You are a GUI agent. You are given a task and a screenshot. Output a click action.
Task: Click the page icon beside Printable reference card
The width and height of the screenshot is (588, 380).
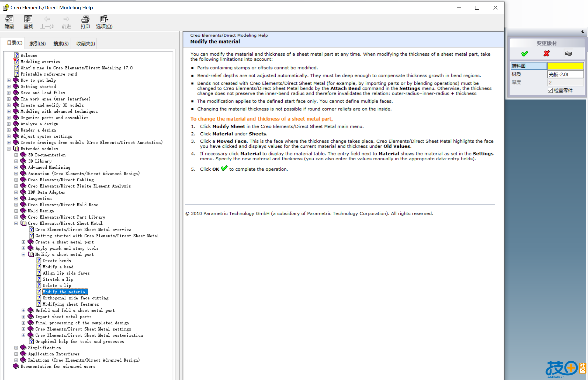pyautogui.click(x=17, y=74)
